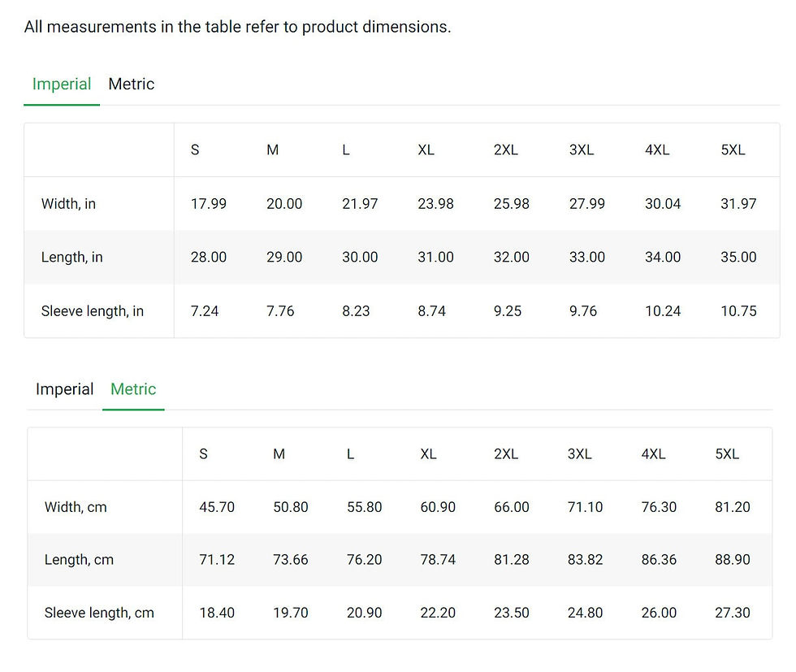Click the product dimensions note text
The width and height of the screenshot is (796, 672).
coord(237,27)
